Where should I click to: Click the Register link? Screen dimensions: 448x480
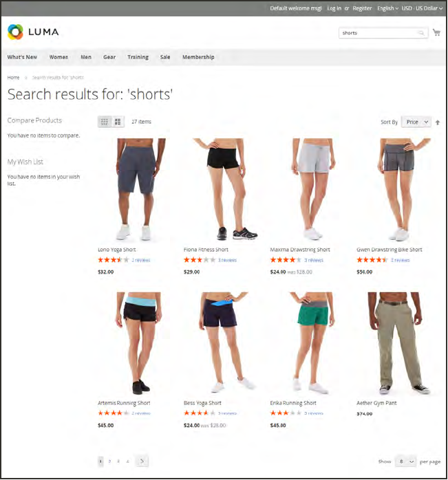(x=362, y=8)
